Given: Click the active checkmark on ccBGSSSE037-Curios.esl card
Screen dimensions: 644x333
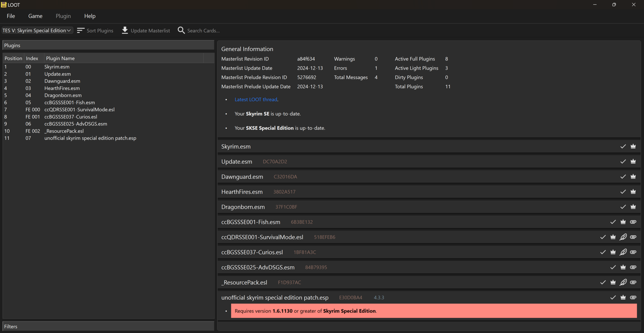Looking at the screenshot, I should click(603, 252).
